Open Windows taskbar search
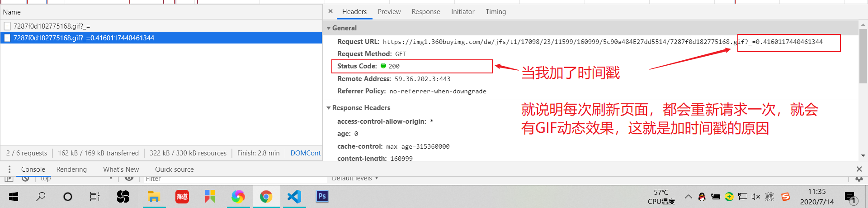 pos(41,196)
